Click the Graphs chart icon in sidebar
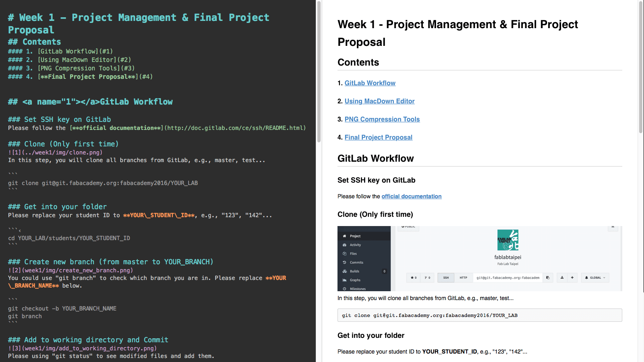 tap(344, 280)
